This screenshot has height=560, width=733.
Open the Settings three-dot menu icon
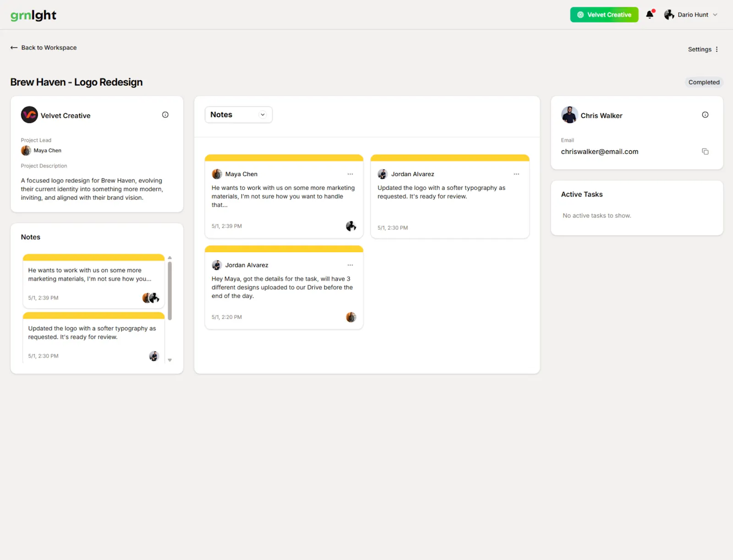pos(717,49)
